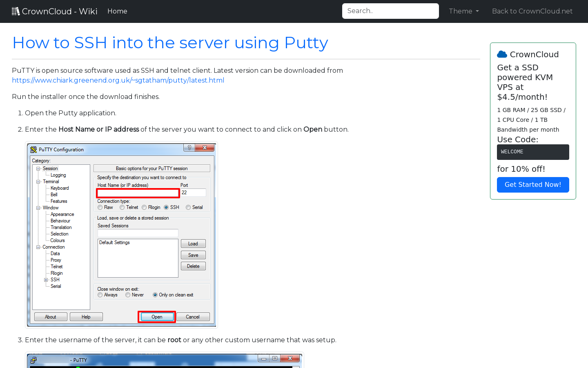Collapse the Session tree node expander
This screenshot has width=588, height=368.
[38, 168]
